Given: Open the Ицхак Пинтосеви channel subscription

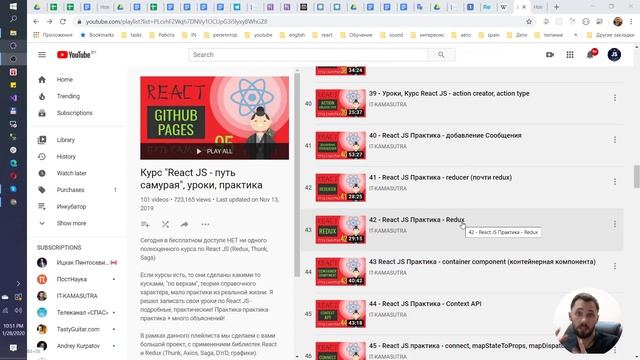Looking at the screenshot, I should tap(78, 262).
